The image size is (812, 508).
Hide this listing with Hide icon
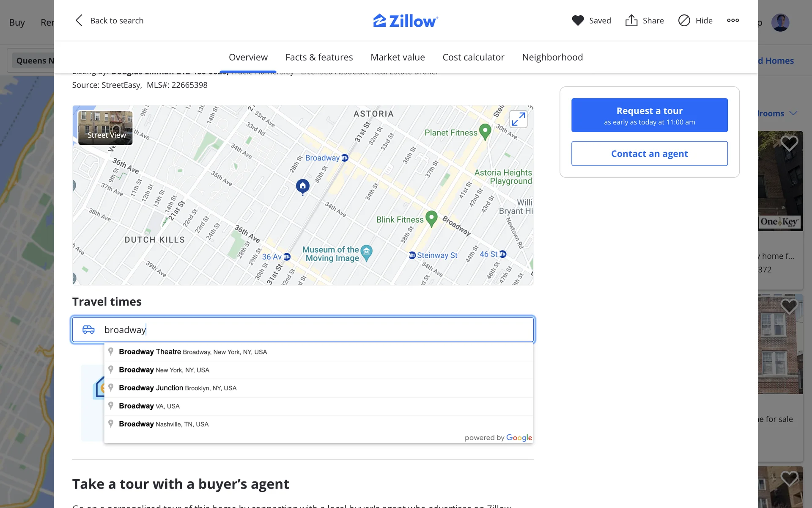coord(684,20)
